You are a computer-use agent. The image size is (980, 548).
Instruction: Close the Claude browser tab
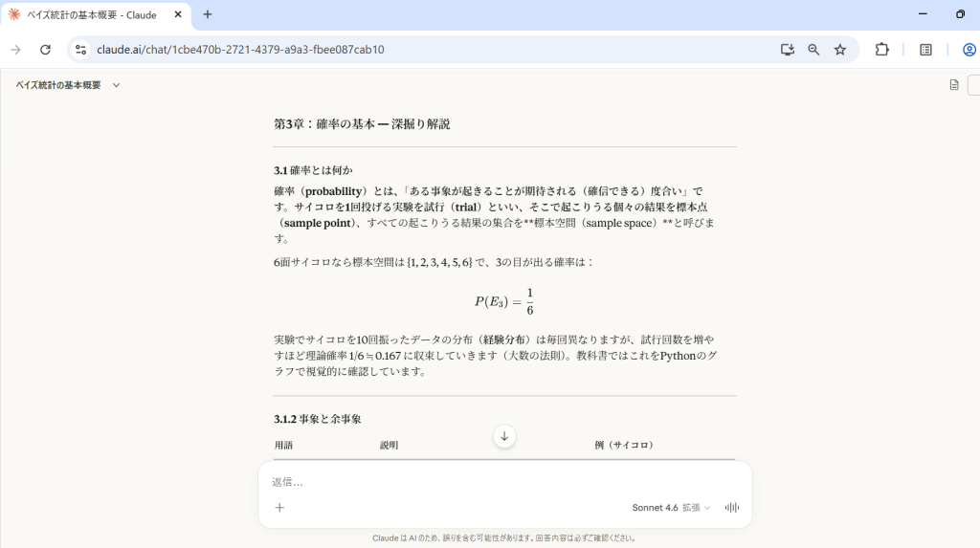178,14
